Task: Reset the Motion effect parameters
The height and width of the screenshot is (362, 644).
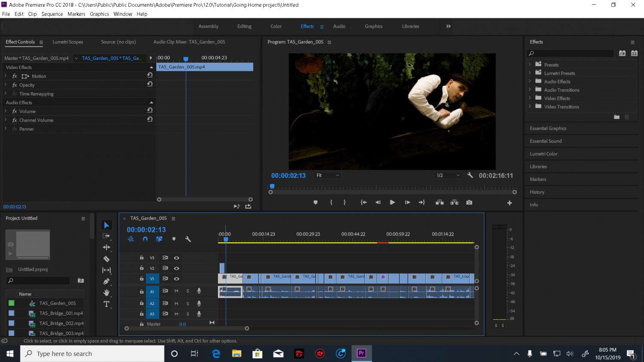Action: [150, 75]
